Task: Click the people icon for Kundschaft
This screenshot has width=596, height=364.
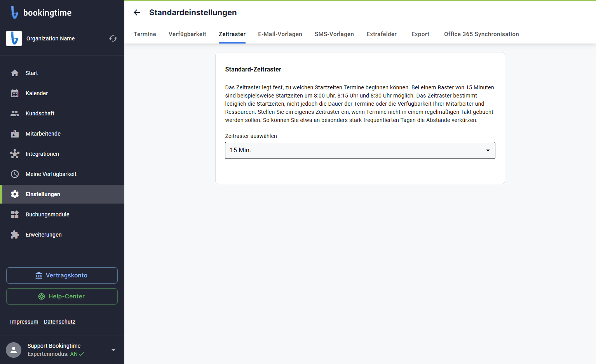Action: click(x=15, y=113)
